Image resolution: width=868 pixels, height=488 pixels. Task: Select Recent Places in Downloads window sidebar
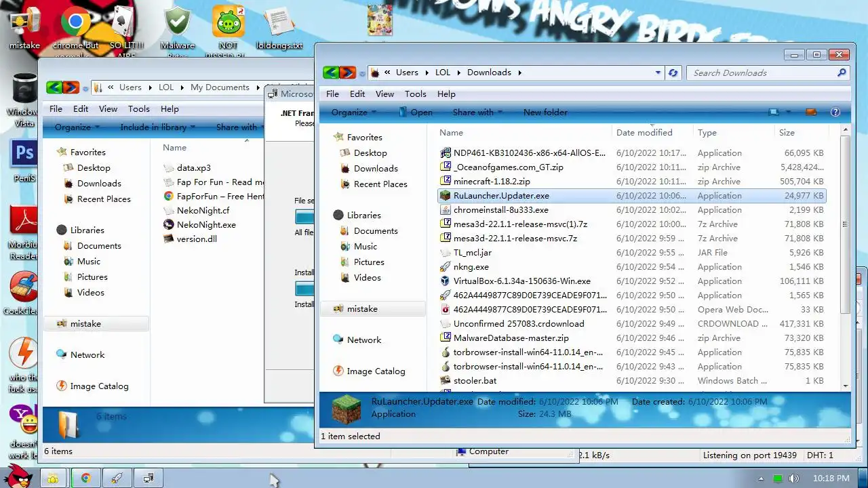pyautogui.click(x=380, y=184)
